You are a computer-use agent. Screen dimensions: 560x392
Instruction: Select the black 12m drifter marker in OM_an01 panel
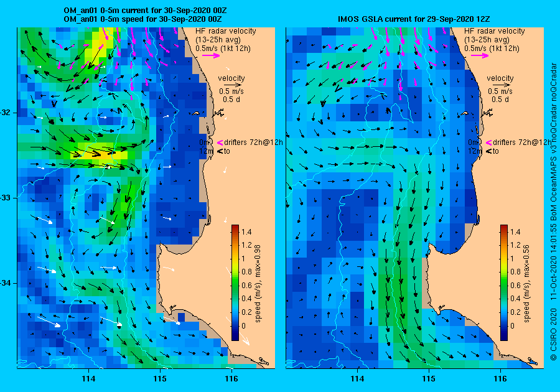[x=220, y=151]
